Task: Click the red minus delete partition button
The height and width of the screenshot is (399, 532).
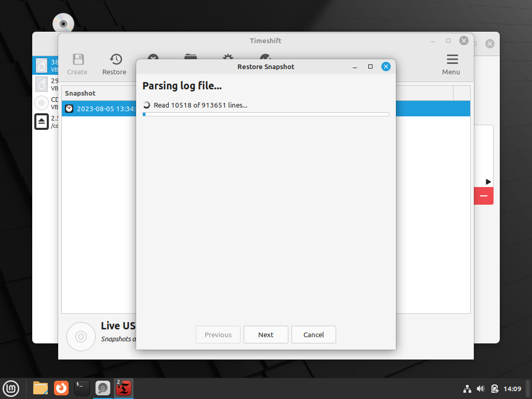Action: point(484,196)
